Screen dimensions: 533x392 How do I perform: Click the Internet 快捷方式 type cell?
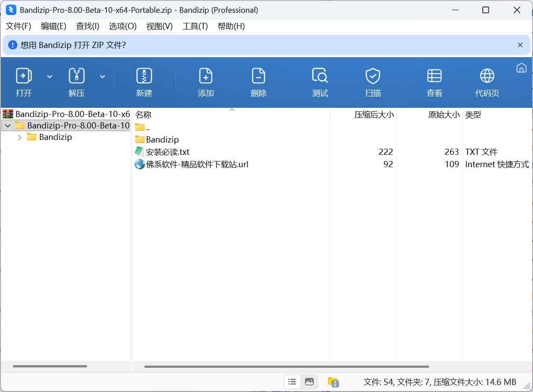497,164
